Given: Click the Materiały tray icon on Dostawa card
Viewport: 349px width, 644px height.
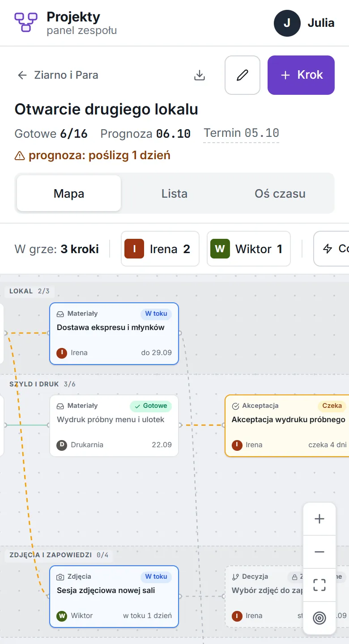Looking at the screenshot, I should [60, 314].
